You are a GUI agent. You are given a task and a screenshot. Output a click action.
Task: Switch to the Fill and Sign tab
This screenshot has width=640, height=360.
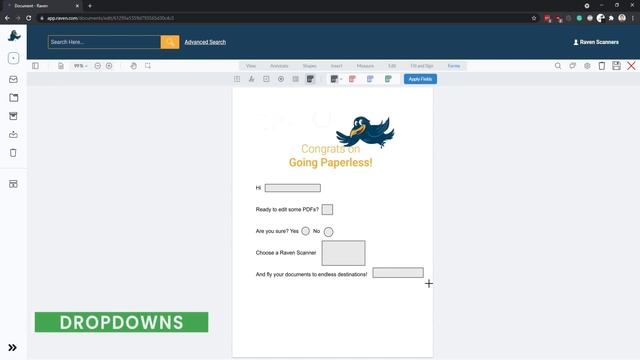point(422,66)
